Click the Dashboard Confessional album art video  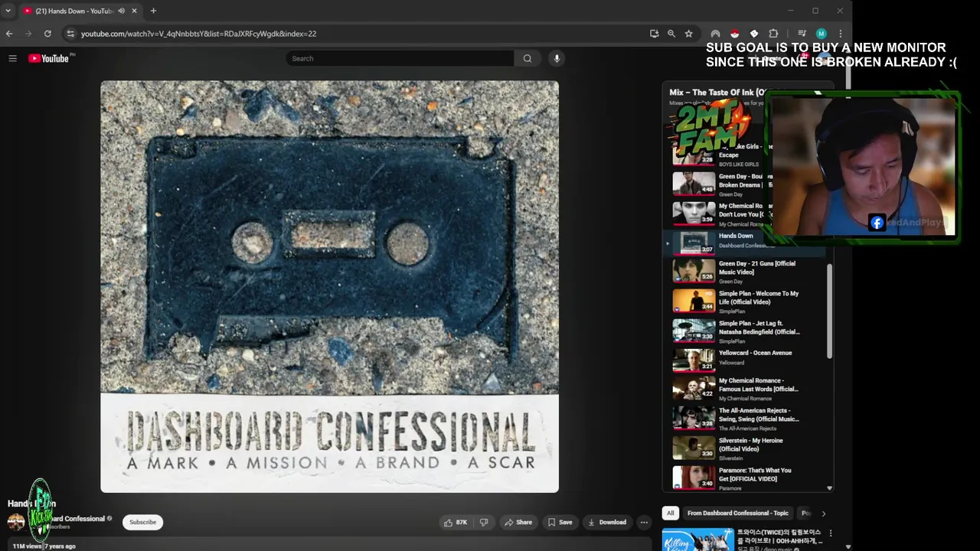click(329, 287)
